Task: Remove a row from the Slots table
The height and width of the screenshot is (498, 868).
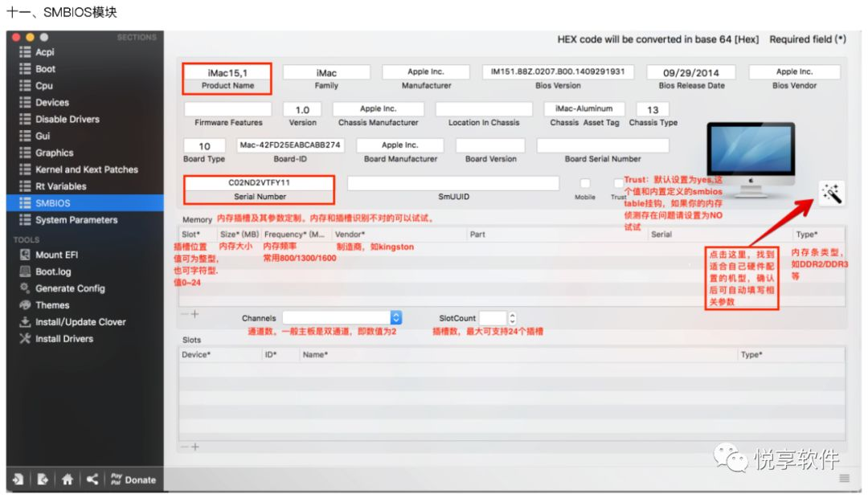Action: [x=184, y=447]
